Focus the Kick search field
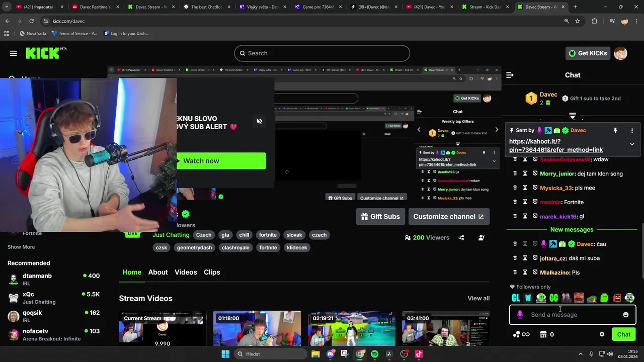 [322, 53]
